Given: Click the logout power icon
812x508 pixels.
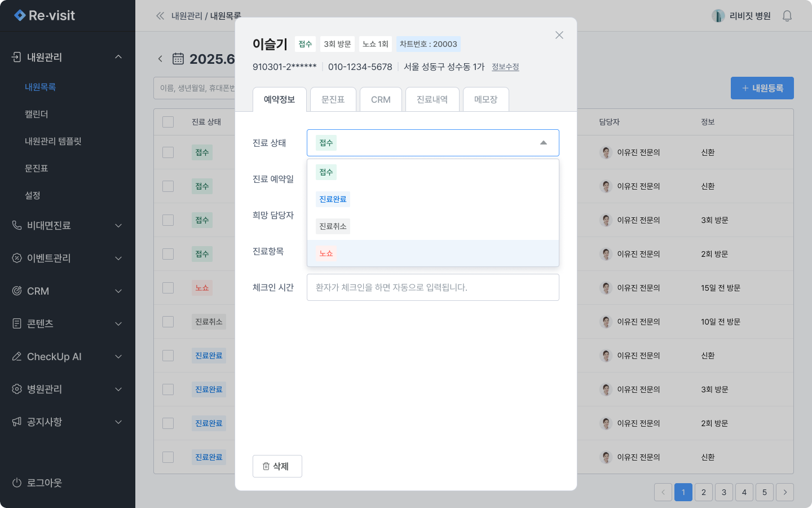Looking at the screenshot, I should (17, 483).
